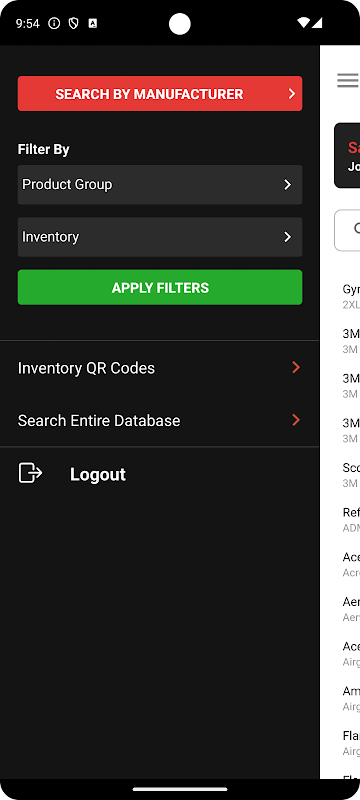Tap the info circle in status bar
The image size is (360, 800).
point(54,23)
